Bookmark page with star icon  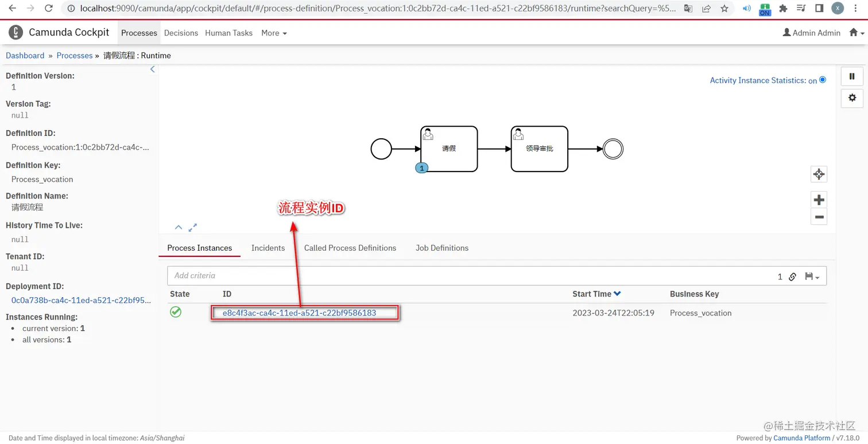(724, 9)
